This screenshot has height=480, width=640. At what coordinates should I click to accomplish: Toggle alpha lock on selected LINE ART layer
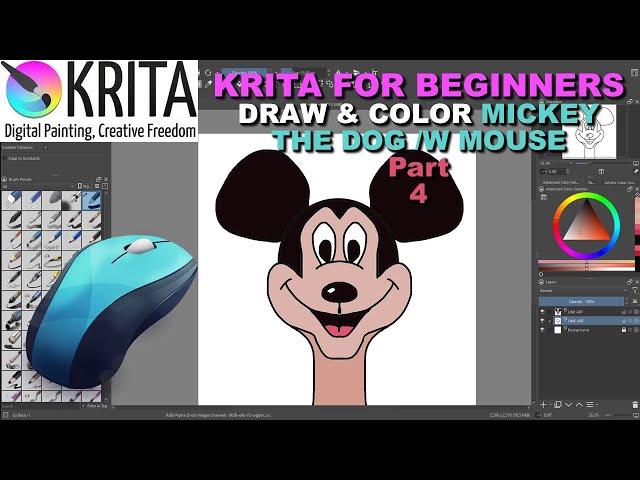click(630, 321)
